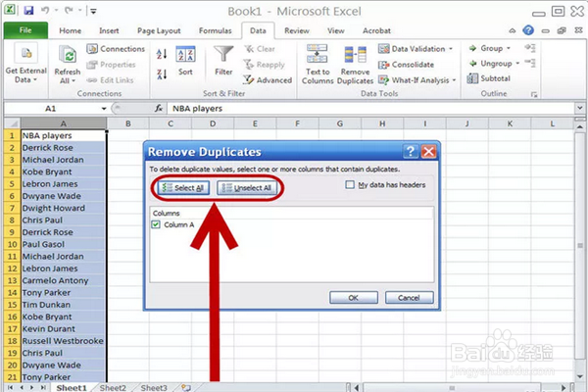Click cell containing Tim Dunkan
Screen dimensions: 588x392
64,305
